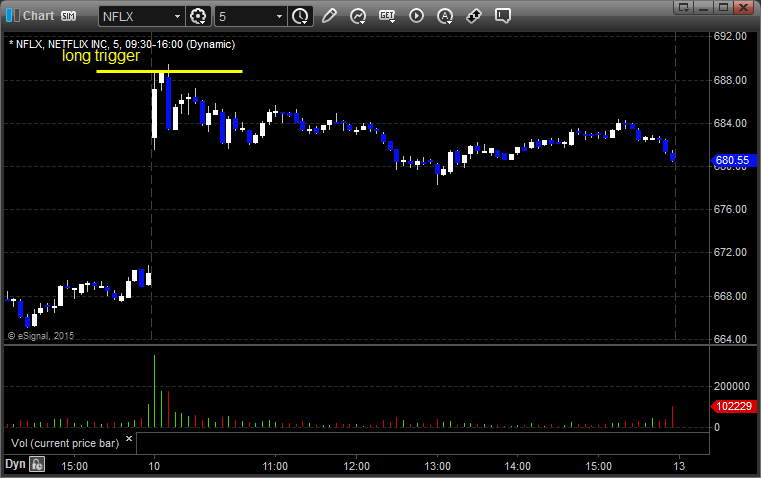The image size is (761, 478).
Task: Click the 13:00 time axis label
Action: tap(437, 466)
